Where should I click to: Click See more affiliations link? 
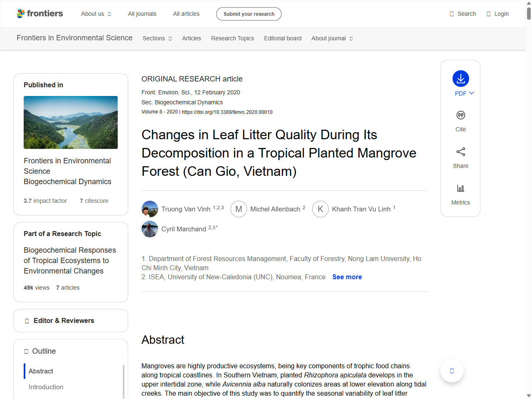coord(347,277)
